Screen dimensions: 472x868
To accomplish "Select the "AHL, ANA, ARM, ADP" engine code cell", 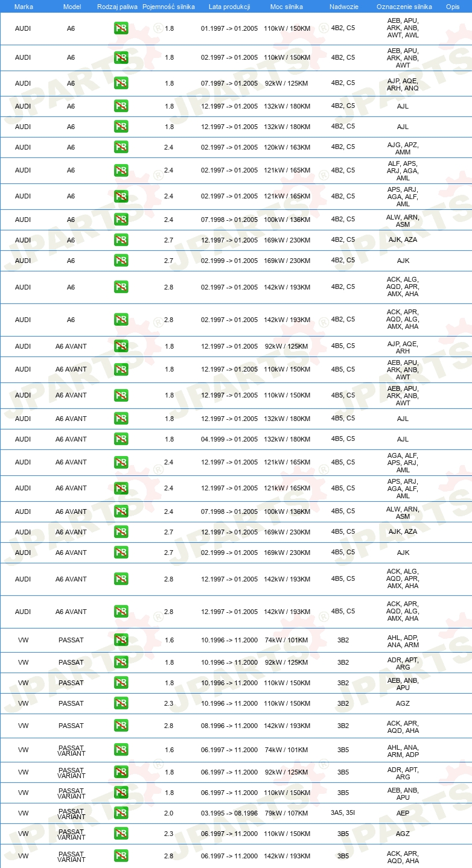I will (403, 751).
